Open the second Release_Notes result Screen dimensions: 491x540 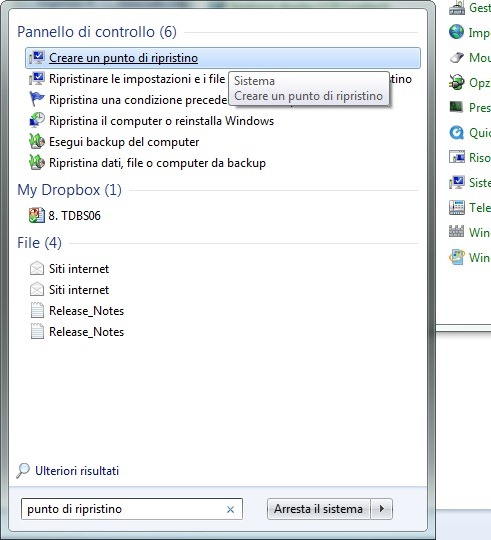(x=86, y=332)
